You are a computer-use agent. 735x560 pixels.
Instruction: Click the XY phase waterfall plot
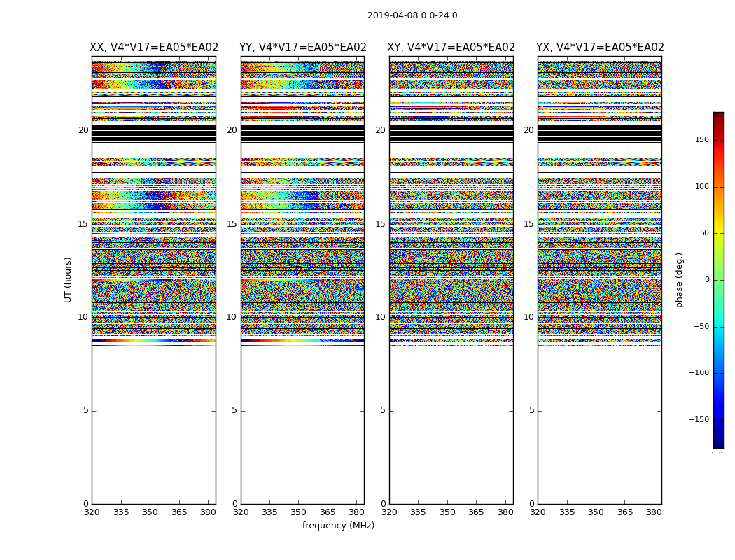point(451,280)
